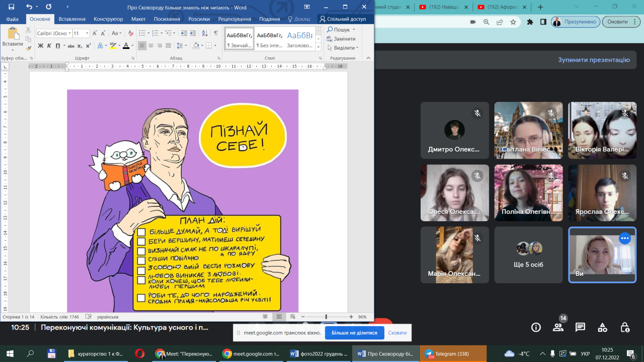Expand the Styles gallery more arrow
Screen dimensions: 644x362
[x=318, y=47]
